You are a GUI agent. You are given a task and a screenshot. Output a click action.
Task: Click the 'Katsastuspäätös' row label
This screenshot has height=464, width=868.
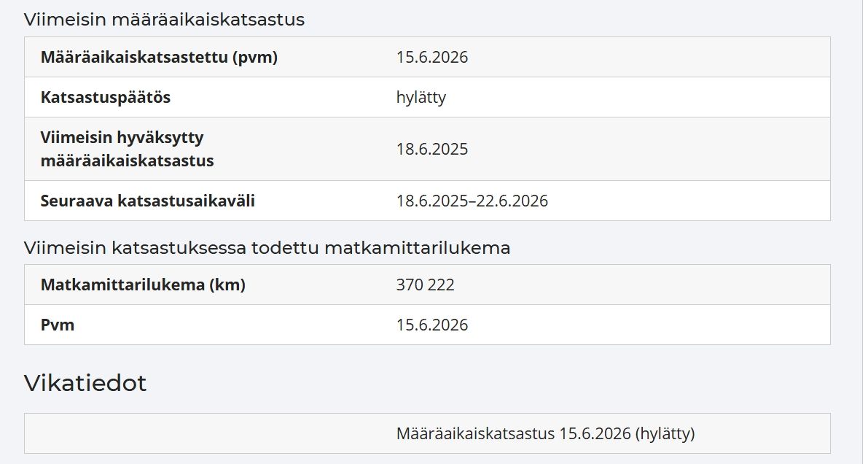(x=105, y=97)
